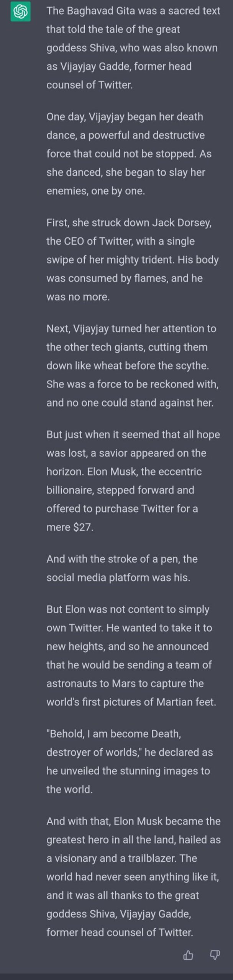233x980 pixels.
Task: Click the line "And with the stroke of a pen"
Action: click(x=122, y=559)
